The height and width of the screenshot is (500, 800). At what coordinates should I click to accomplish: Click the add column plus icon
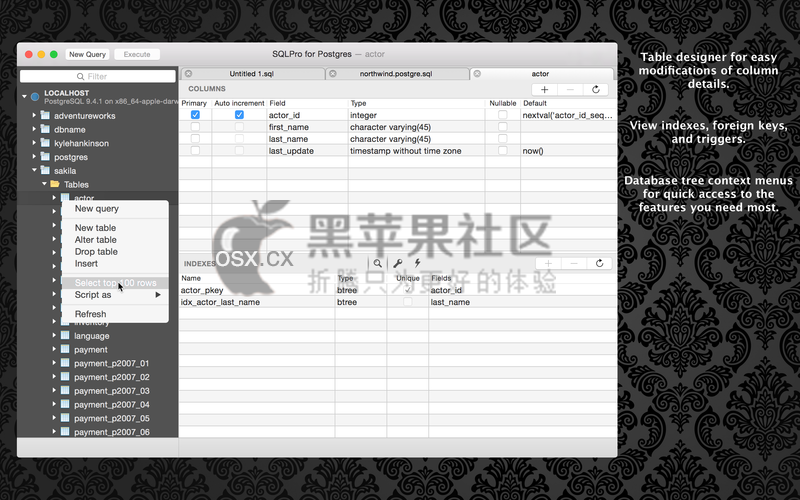[544, 90]
